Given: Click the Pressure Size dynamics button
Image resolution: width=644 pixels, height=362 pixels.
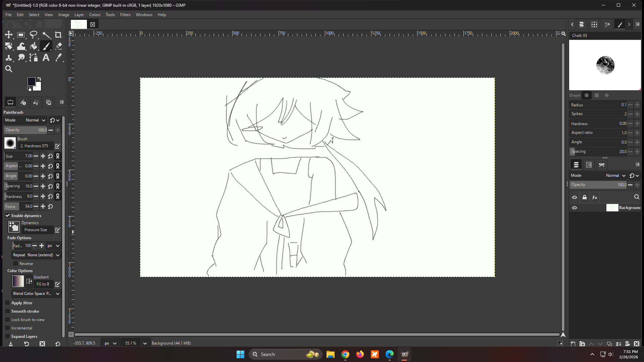Looking at the screenshot, I should (x=36, y=230).
